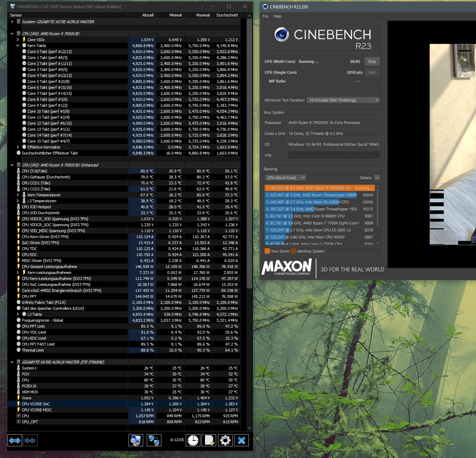This screenshot has width=476, height=458.
Task: Collapse the ITE IT8689E sensor group
Action: coord(12,362)
